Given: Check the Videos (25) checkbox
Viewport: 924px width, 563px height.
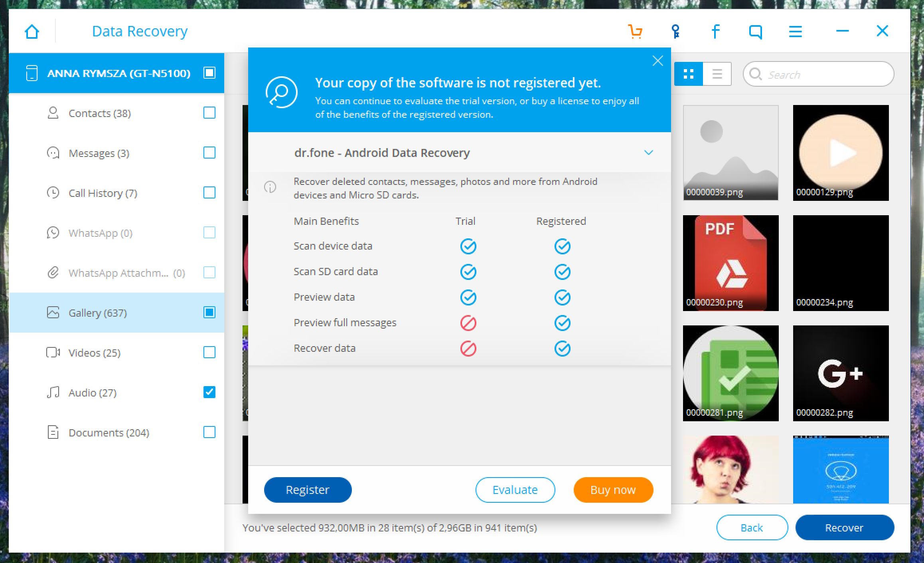Looking at the screenshot, I should coord(209,352).
